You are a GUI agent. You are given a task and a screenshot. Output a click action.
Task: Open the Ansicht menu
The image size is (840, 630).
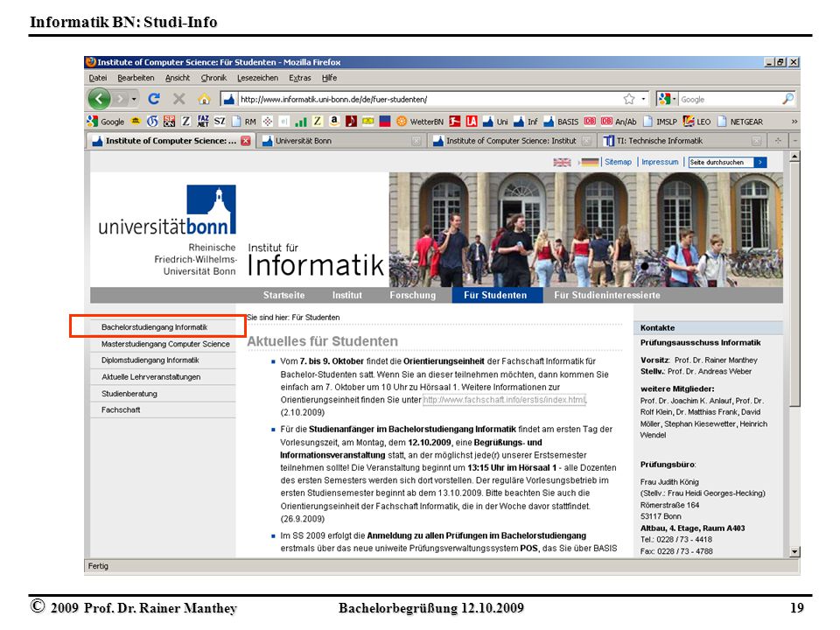178,78
